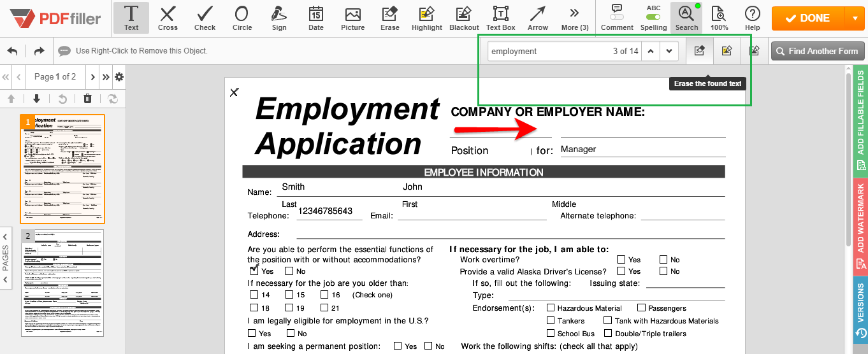This screenshot has height=354, width=868.
Task: Select the Circle tool
Action: tap(242, 18)
